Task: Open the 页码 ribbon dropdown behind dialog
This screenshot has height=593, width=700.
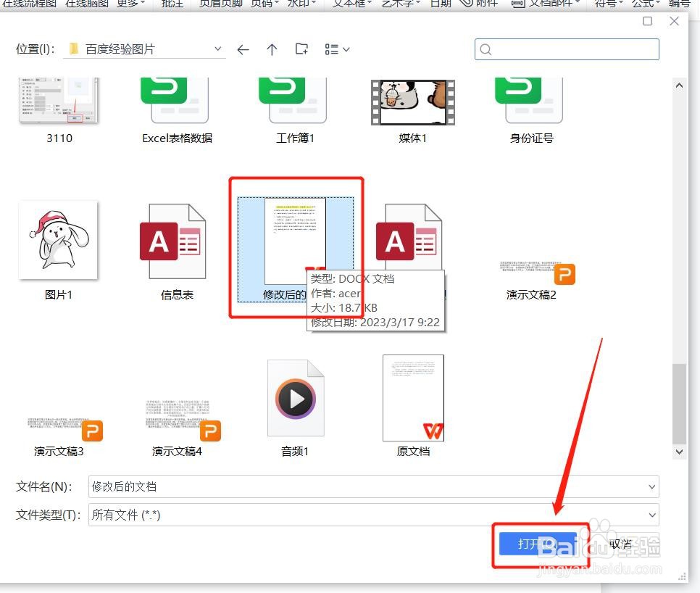Action: (x=264, y=4)
